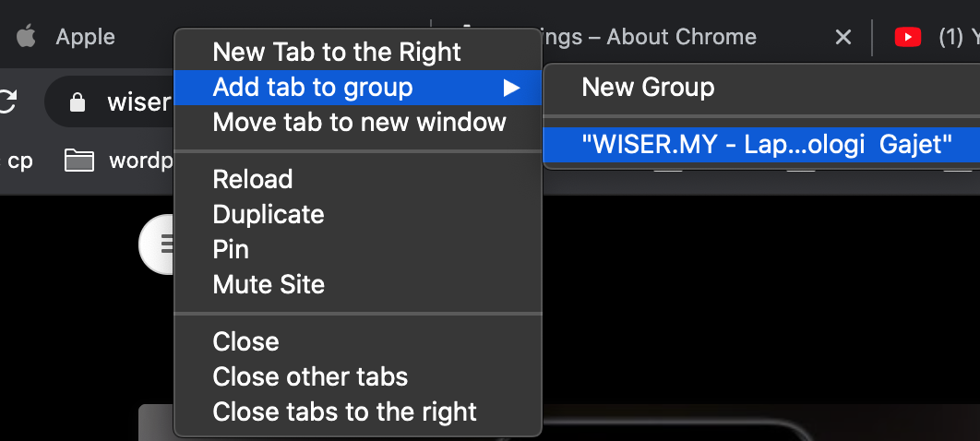The width and height of the screenshot is (980, 441).
Task: Click the Apple logo icon
Action: point(26,37)
